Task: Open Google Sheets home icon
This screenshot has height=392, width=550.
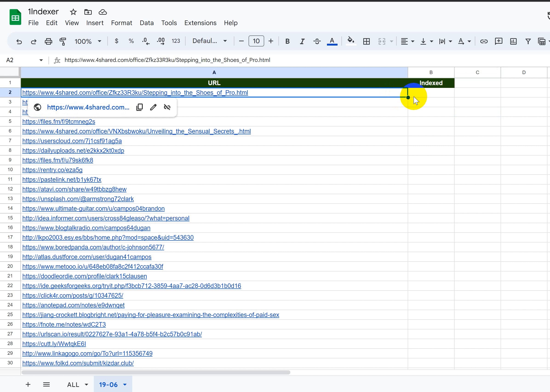Action: (15, 17)
